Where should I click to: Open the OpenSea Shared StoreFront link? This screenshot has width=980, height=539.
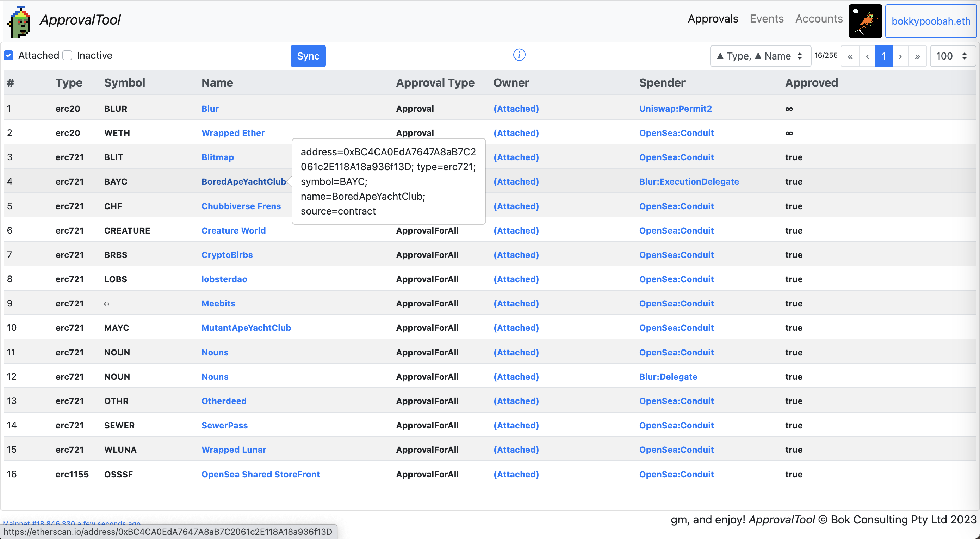(x=260, y=474)
